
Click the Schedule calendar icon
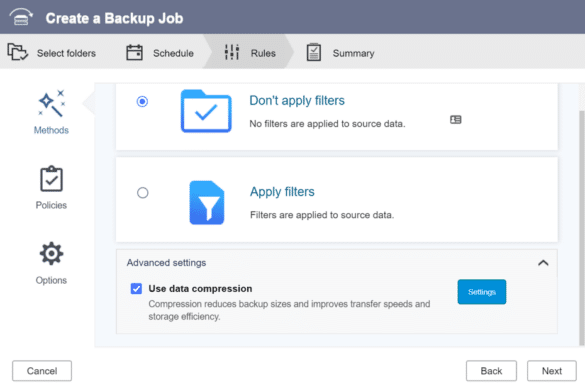pos(134,52)
